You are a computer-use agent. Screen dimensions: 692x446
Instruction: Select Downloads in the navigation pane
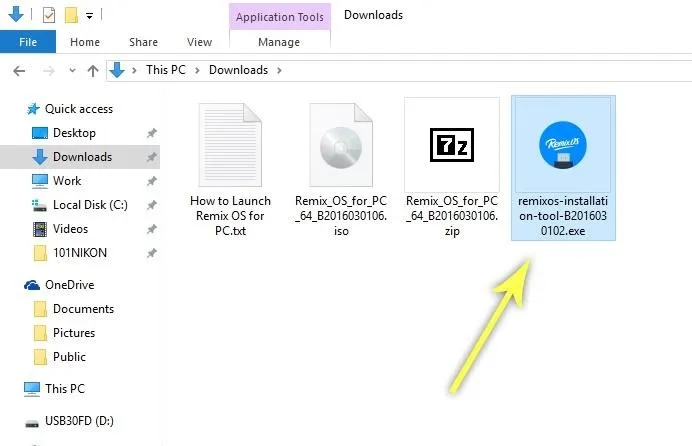point(80,157)
